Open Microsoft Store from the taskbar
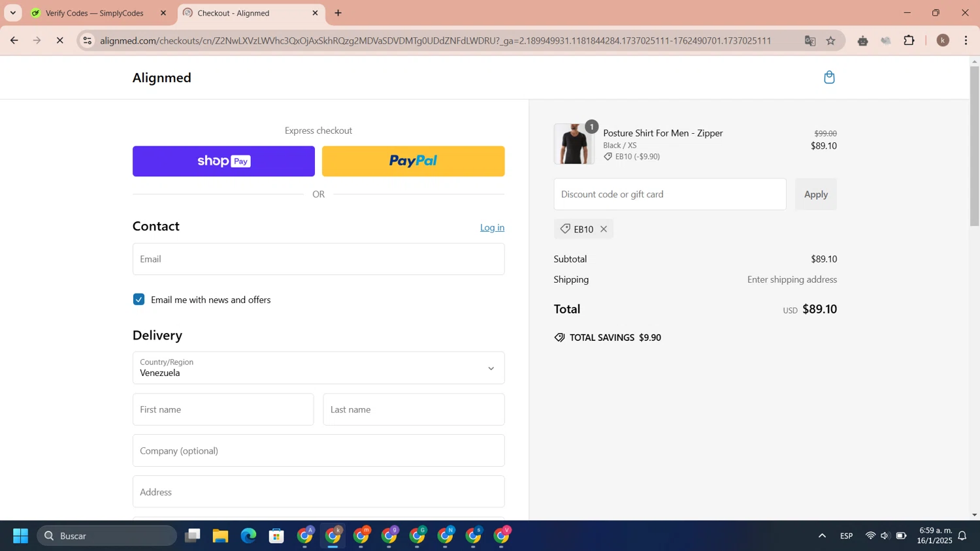980x551 pixels. [x=276, y=536]
